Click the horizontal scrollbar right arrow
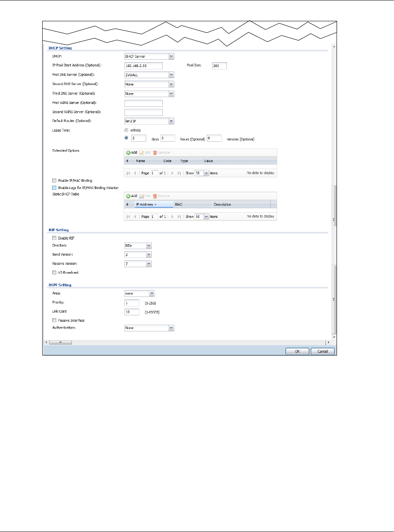The width and height of the screenshot is (394, 532). pos(329,342)
